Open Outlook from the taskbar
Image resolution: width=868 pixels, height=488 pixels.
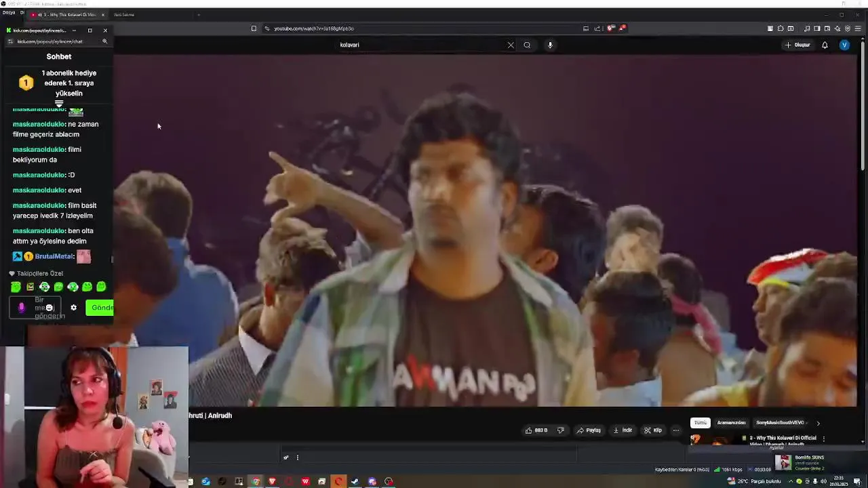coord(205,482)
